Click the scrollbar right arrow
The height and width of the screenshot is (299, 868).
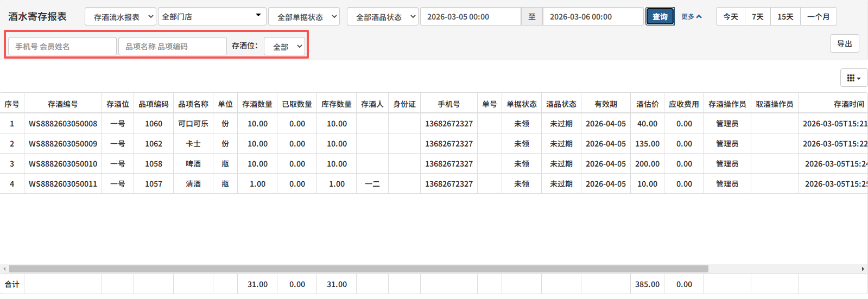point(863,269)
